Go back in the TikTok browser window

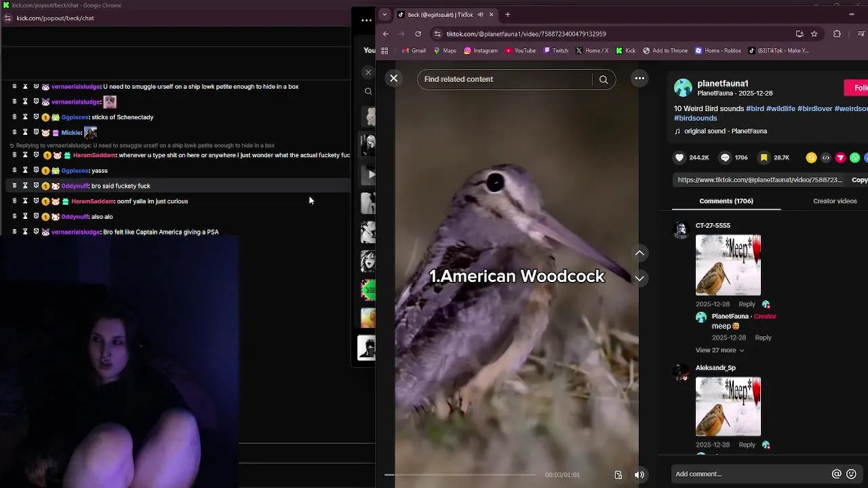click(386, 34)
